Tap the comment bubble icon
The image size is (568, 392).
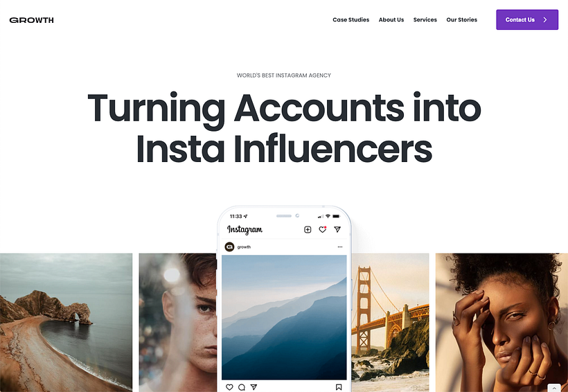point(242,387)
